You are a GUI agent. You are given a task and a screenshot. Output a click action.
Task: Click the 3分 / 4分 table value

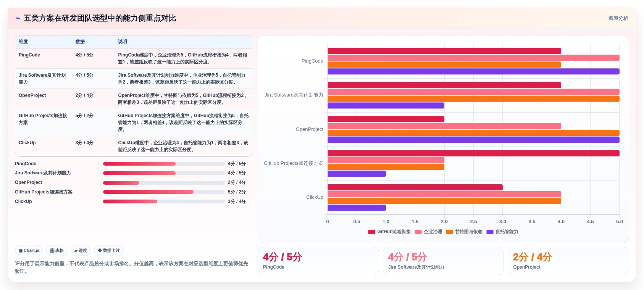pos(84,143)
